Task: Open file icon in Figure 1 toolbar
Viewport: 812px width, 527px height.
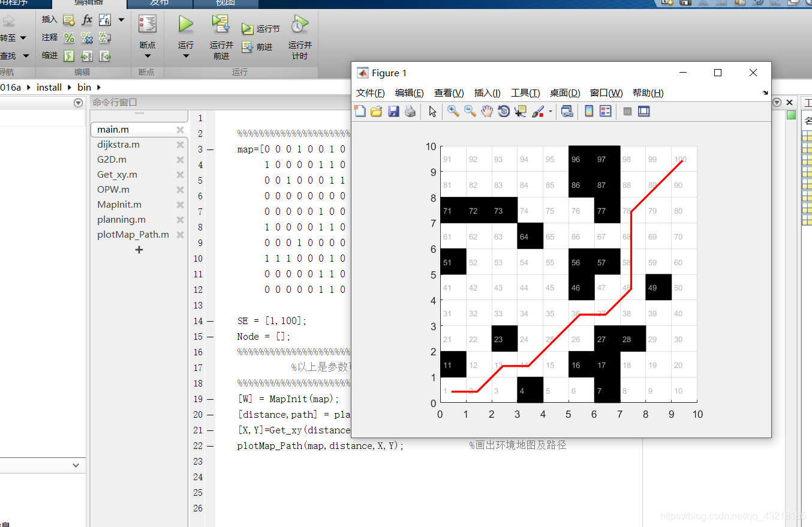Action: 376,111
